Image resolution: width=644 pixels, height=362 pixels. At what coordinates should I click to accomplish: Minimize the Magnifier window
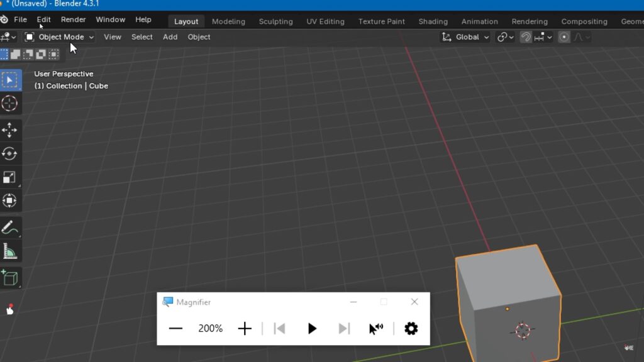(353, 302)
